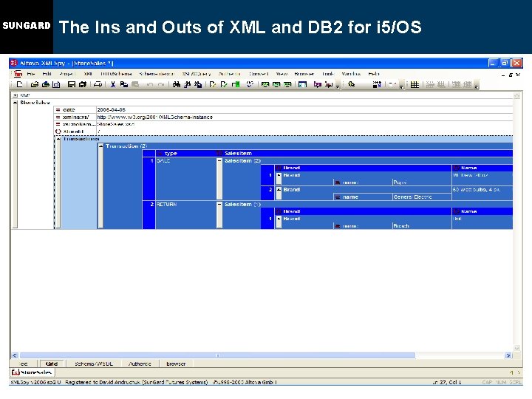Click the XMLSpy application icon in menu bar
The height and width of the screenshot is (399, 532).
click(x=18, y=74)
